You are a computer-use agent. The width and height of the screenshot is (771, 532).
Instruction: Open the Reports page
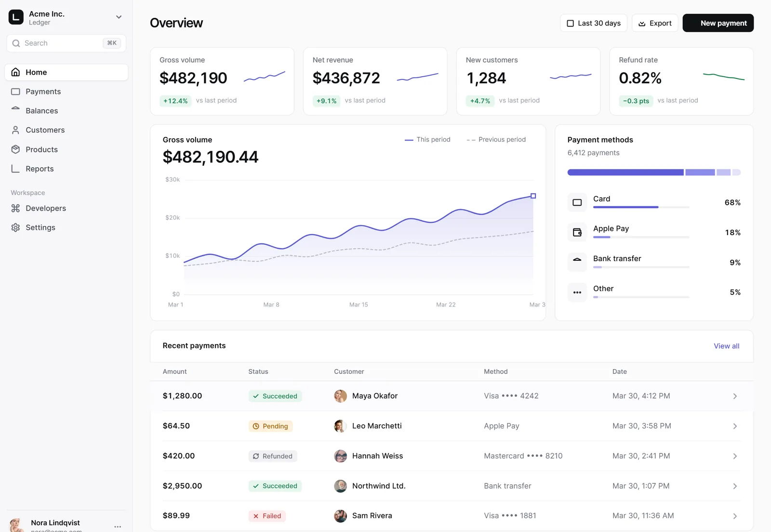point(66,169)
